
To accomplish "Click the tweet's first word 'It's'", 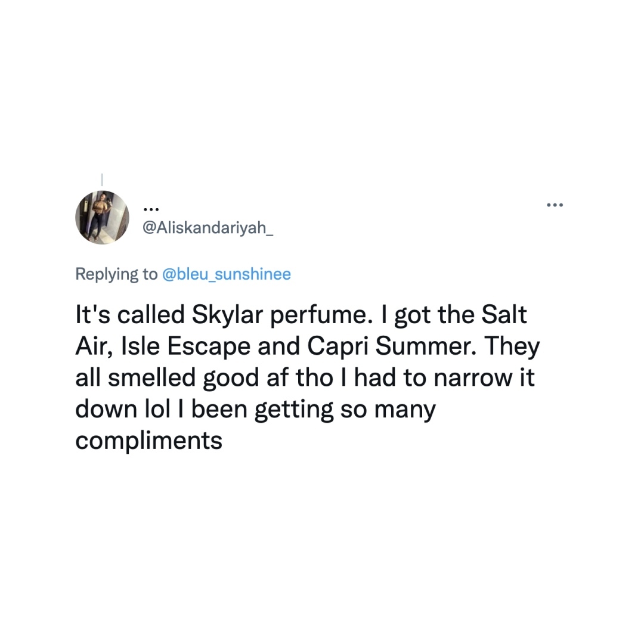I will pos(89,315).
